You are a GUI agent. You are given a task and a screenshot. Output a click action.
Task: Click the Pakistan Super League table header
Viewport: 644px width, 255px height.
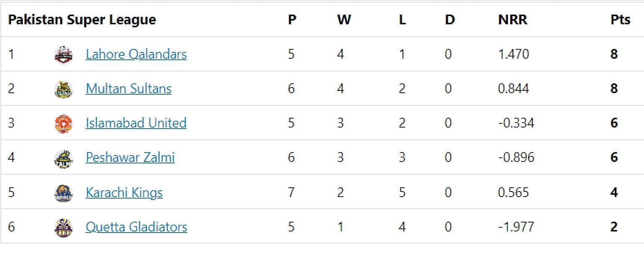(x=82, y=19)
